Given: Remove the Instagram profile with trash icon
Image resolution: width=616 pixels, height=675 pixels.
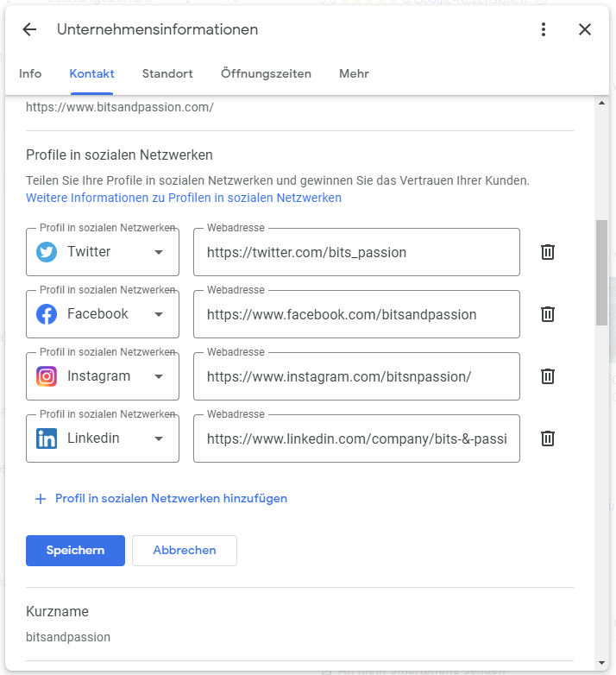Looking at the screenshot, I should 547,376.
